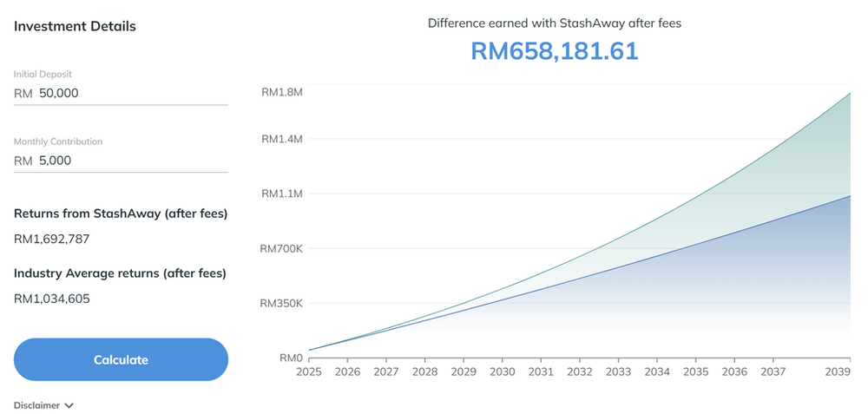Image resolution: width=868 pixels, height=414 pixels.
Task: Click the RM350K y-axis label
Action: click(x=282, y=304)
